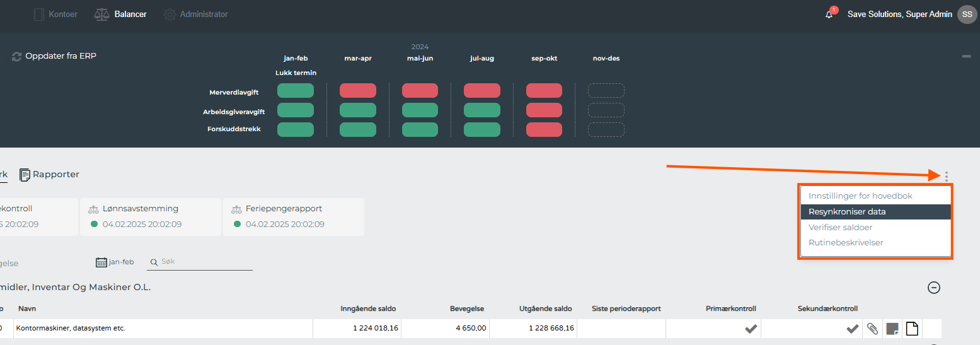The height and width of the screenshot is (345, 980).
Task: Click the SS user avatar
Action: coord(967,14)
